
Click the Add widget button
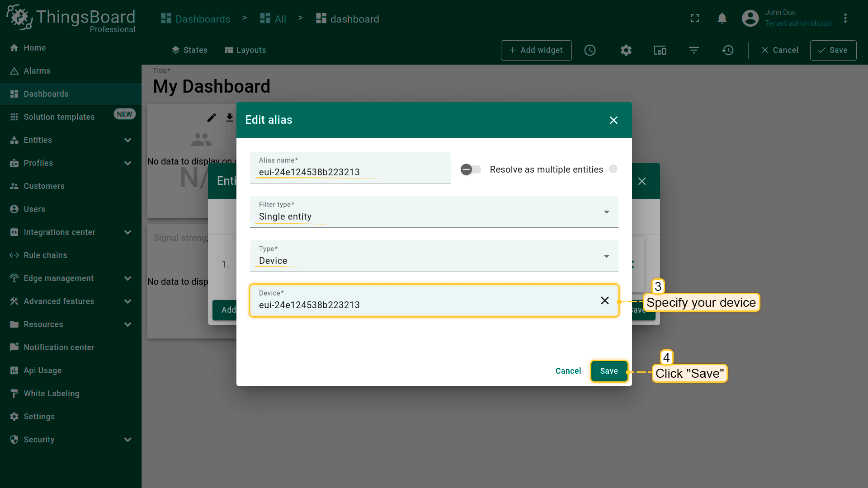tap(536, 50)
